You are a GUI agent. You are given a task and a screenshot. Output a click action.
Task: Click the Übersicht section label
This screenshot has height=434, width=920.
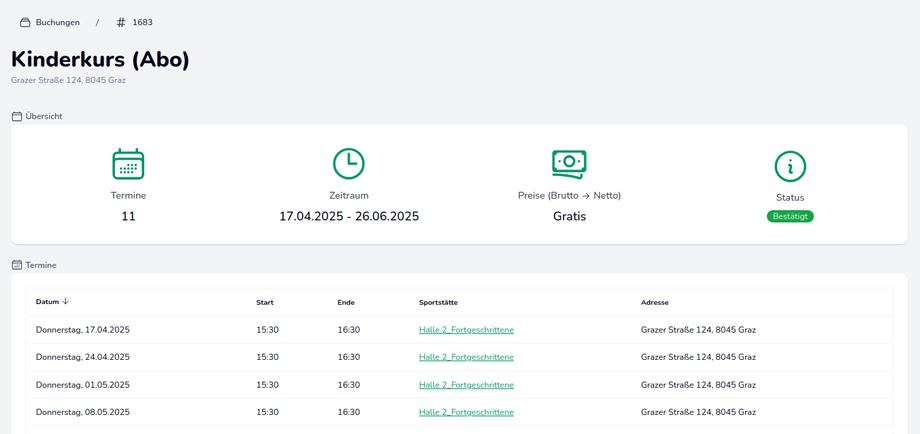click(44, 116)
